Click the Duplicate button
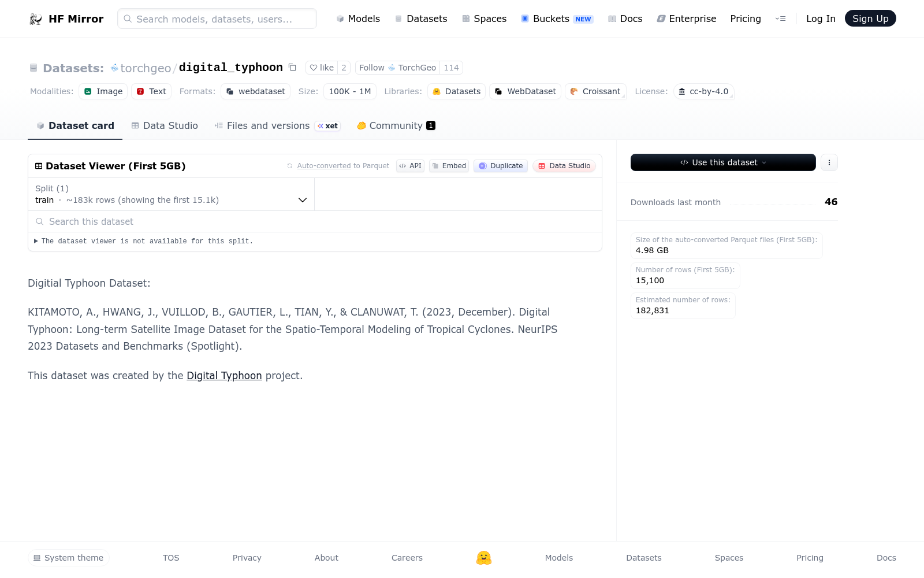This screenshot has height=578, width=924. point(501,166)
